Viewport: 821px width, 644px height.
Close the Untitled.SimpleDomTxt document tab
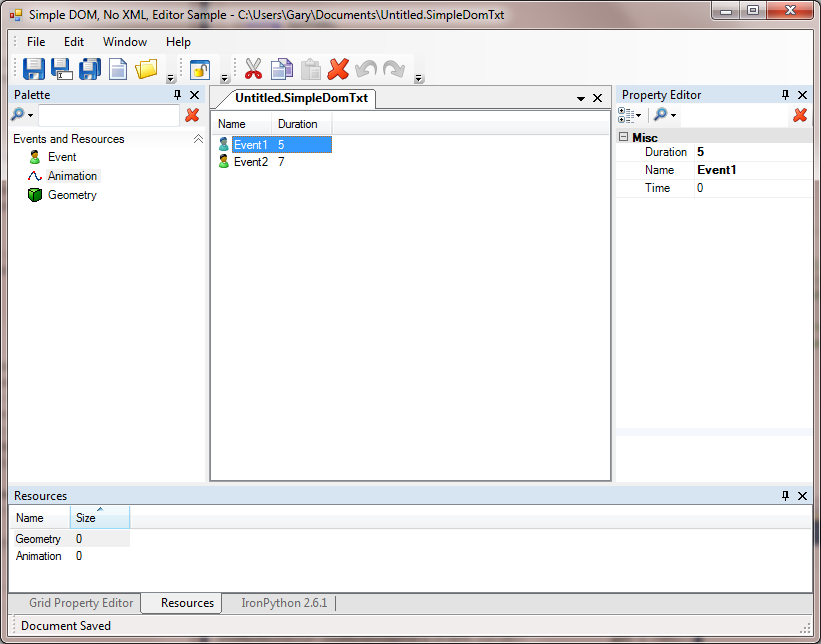coord(597,98)
